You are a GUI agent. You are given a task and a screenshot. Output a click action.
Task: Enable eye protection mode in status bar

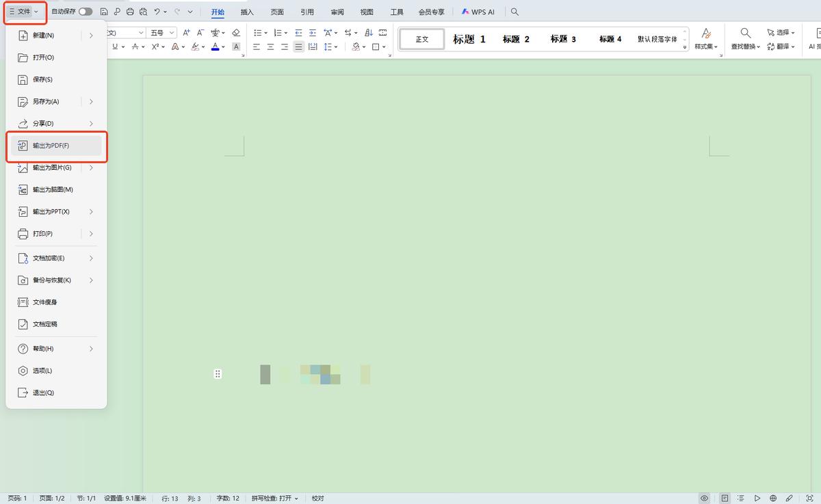tap(705, 498)
